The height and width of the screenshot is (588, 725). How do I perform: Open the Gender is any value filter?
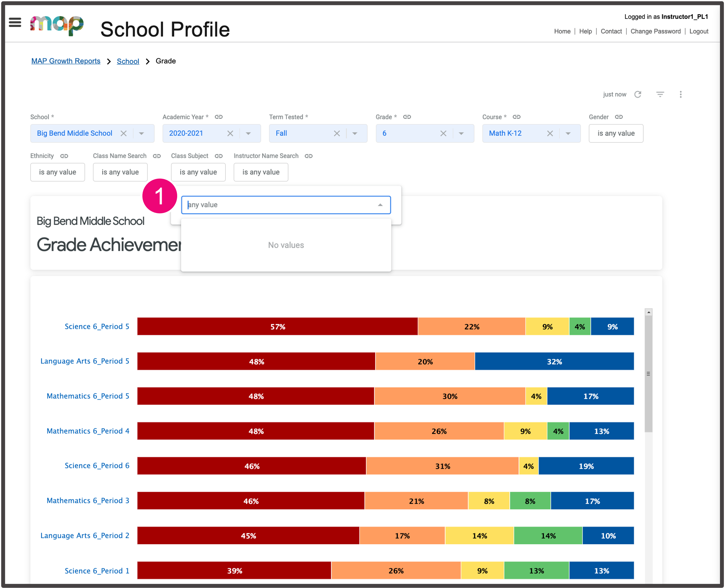[x=616, y=133]
